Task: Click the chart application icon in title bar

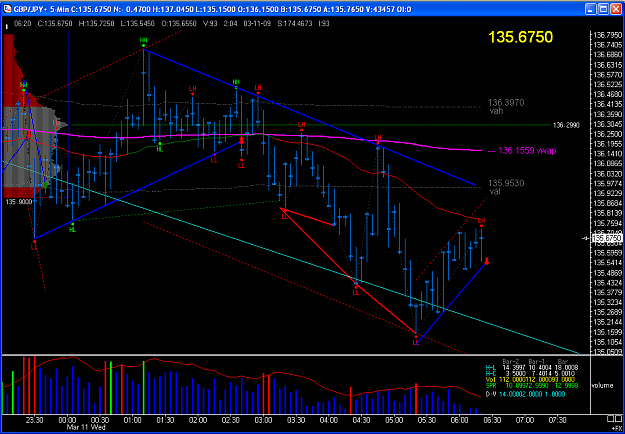Action: [7, 9]
